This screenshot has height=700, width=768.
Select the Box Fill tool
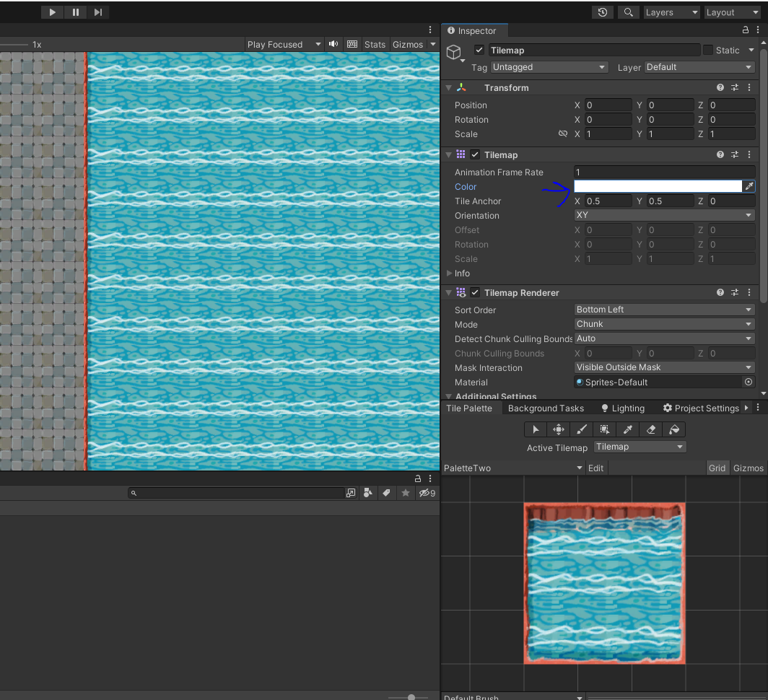pyautogui.click(x=604, y=429)
